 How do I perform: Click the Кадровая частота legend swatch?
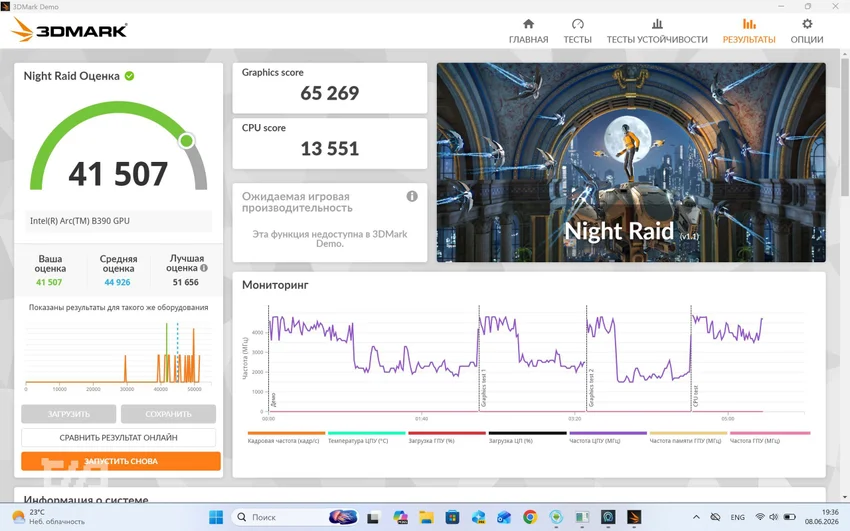[286, 433]
